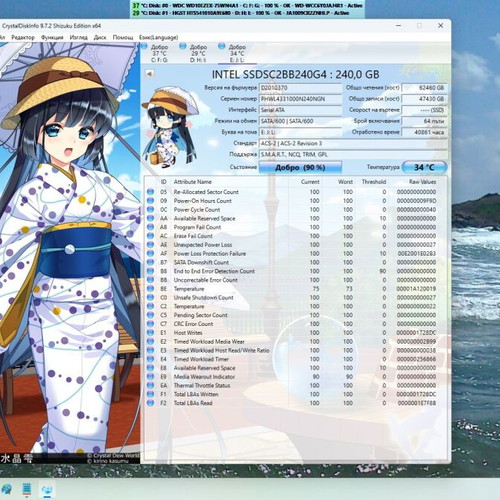Click status orb for Media Wearout Indicator

150,377
